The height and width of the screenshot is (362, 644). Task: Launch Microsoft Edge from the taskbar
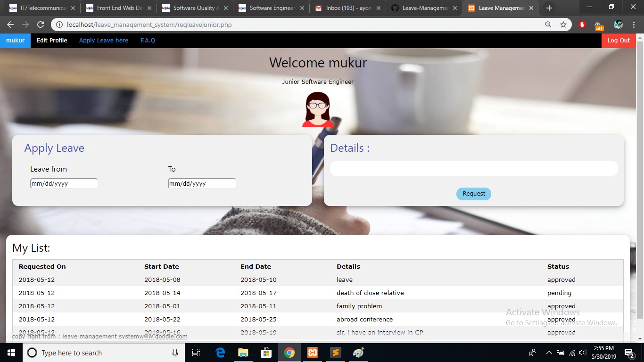click(x=220, y=352)
